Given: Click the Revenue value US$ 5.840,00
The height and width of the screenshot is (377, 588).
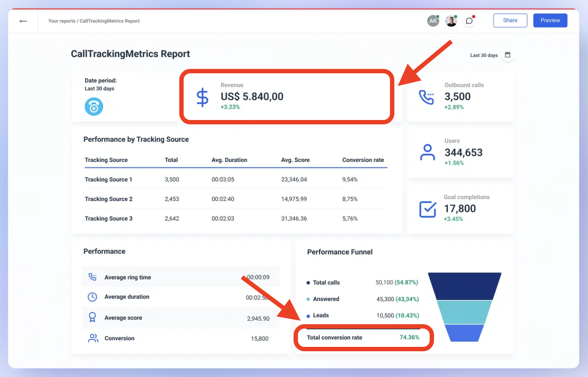Looking at the screenshot, I should [x=252, y=96].
